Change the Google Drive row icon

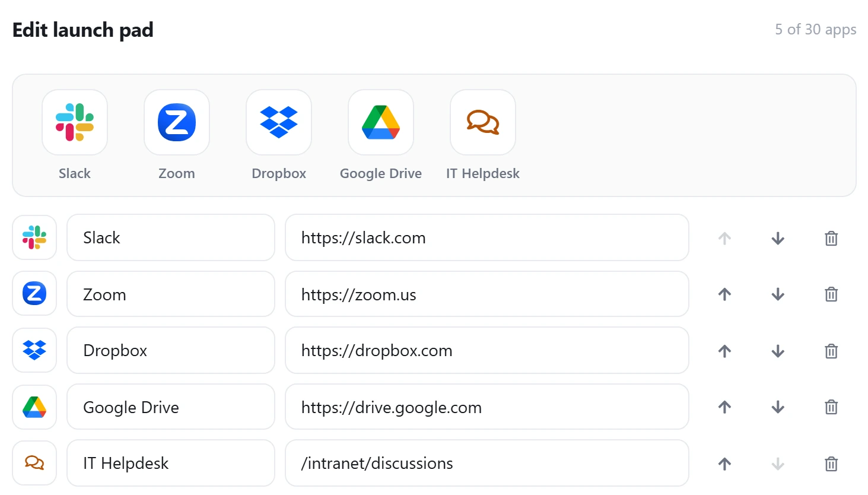pyautogui.click(x=34, y=407)
